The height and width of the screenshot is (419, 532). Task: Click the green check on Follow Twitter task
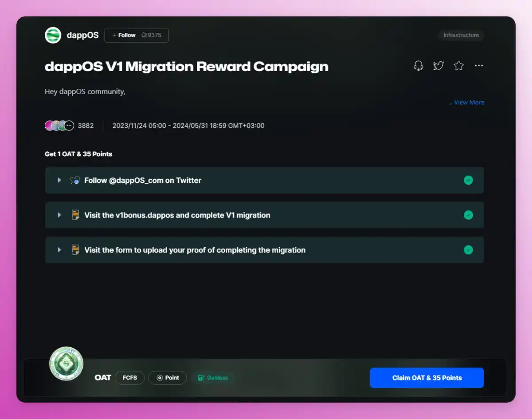point(468,180)
